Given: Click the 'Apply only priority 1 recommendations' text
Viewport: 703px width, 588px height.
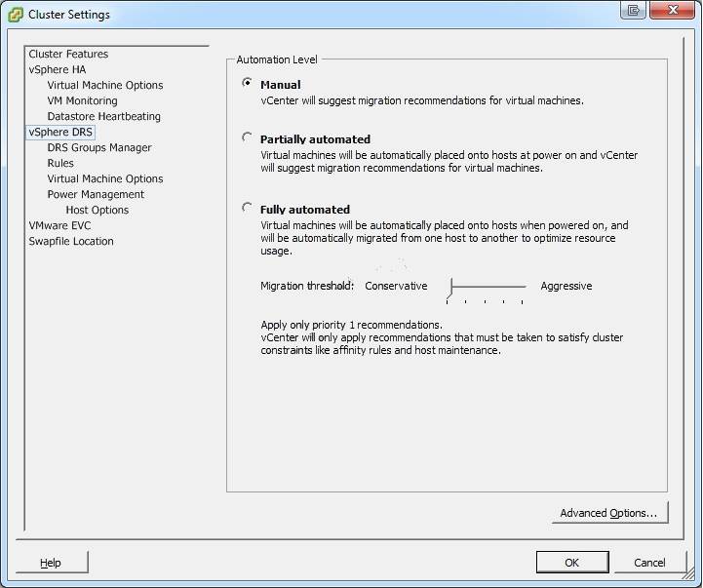Looking at the screenshot, I should click(x=351, y=325).
